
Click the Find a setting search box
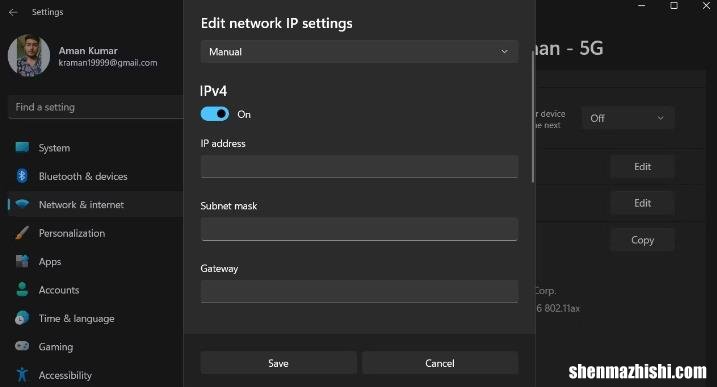96,107
